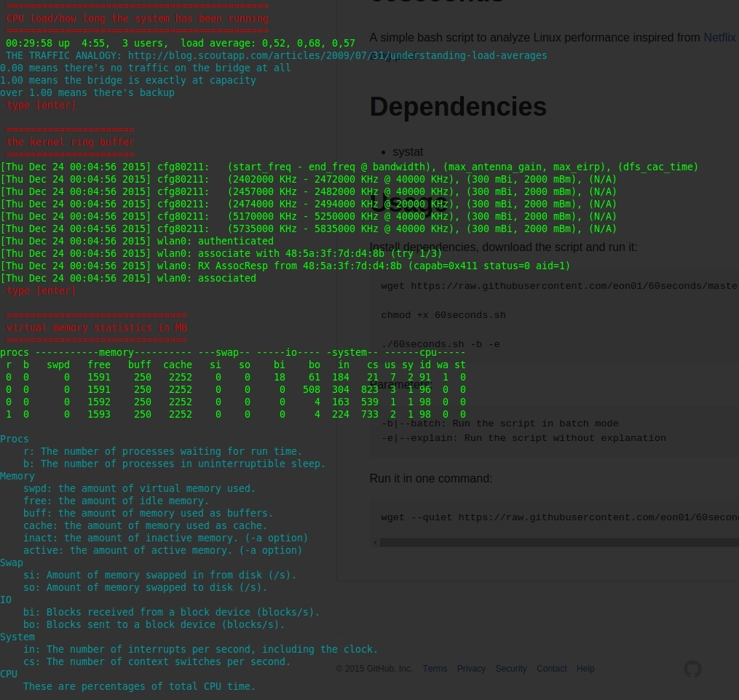Click the code block horizontal scrollbar
Screen dimensions: 739x700
(559, 543)
